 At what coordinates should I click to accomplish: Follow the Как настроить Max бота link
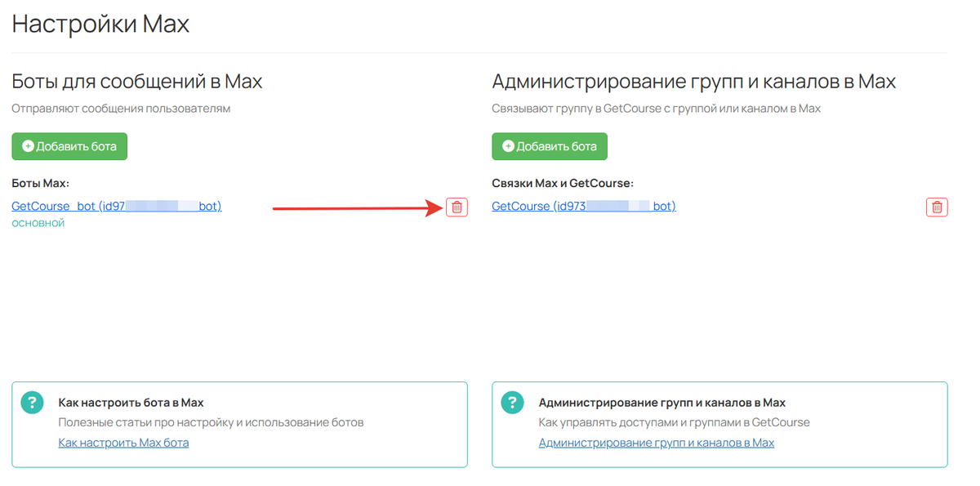(123, 442)
